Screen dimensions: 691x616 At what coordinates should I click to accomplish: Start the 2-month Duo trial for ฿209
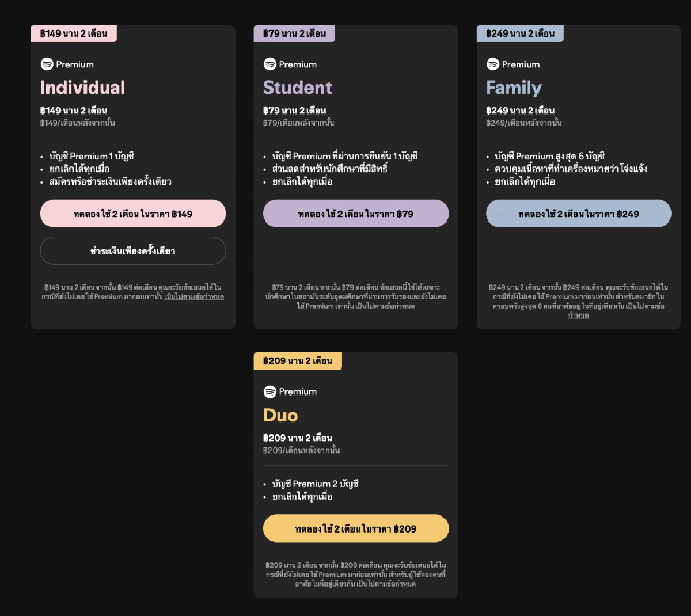(x=356, y=528)
